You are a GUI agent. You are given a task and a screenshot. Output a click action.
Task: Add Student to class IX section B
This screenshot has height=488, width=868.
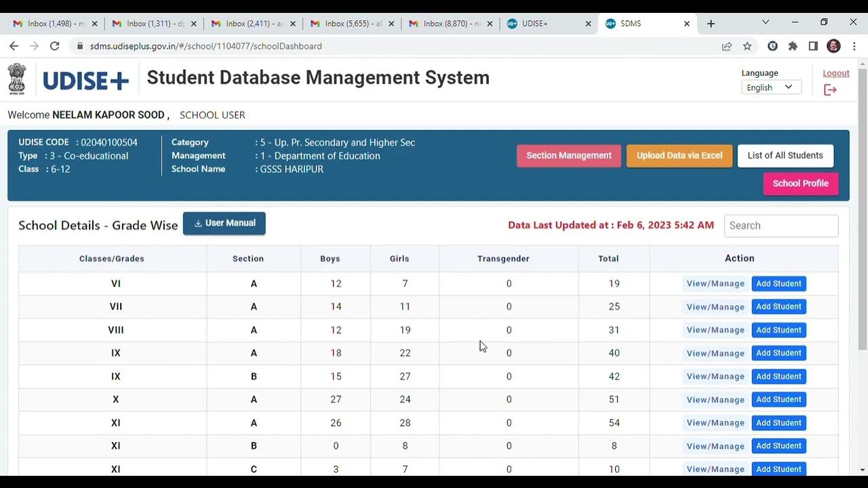point(778,376)
